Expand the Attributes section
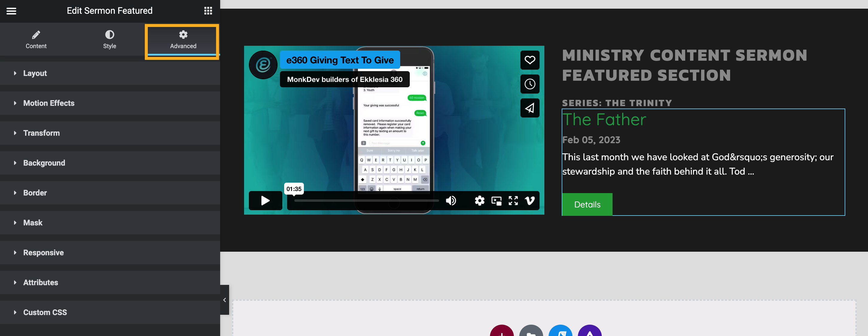Viewport: 868px width, 336px height. coord(110,283)
